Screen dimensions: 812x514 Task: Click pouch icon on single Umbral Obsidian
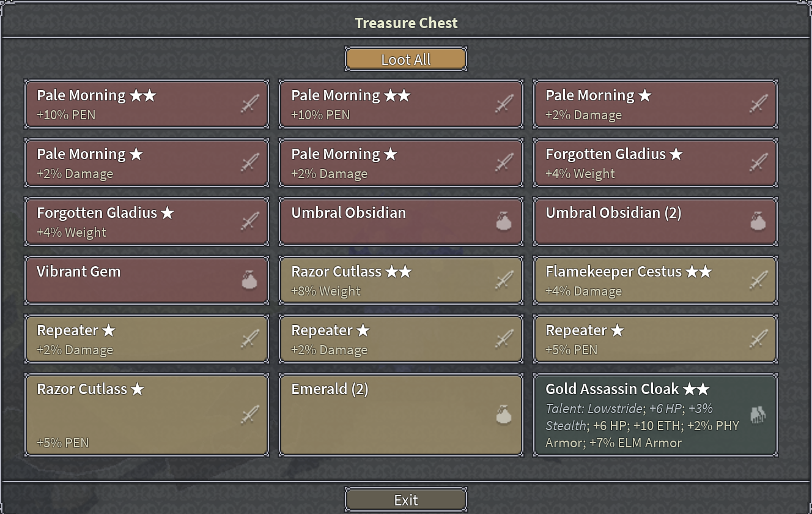[x=504, y=222]
